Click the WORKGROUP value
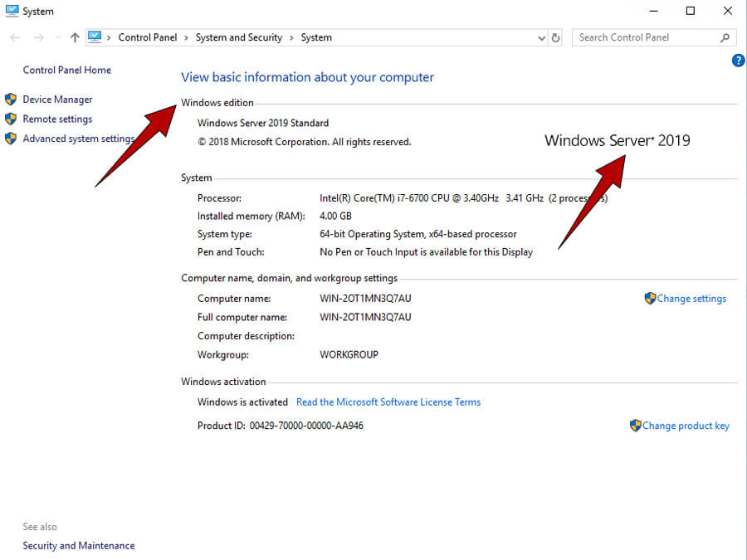This screenshot has width=747, height=560. [349, 355]
